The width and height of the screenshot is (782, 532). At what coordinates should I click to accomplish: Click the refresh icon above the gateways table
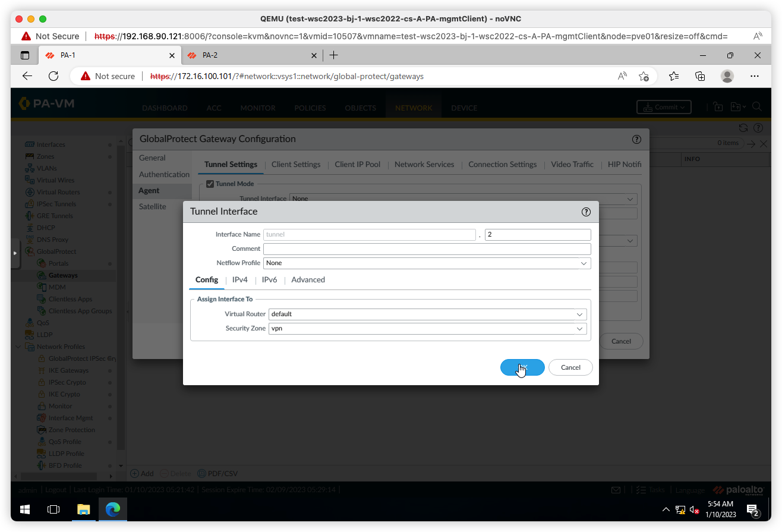click(743, 128)
